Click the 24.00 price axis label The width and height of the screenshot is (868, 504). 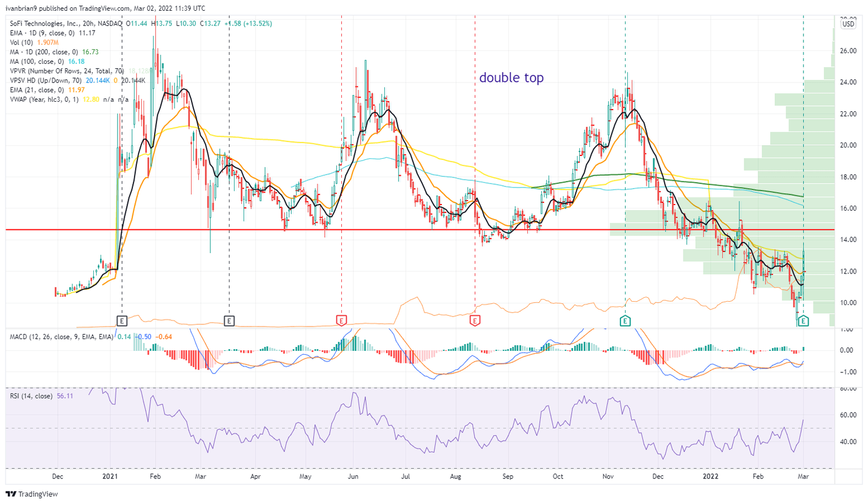click(848, 82)
